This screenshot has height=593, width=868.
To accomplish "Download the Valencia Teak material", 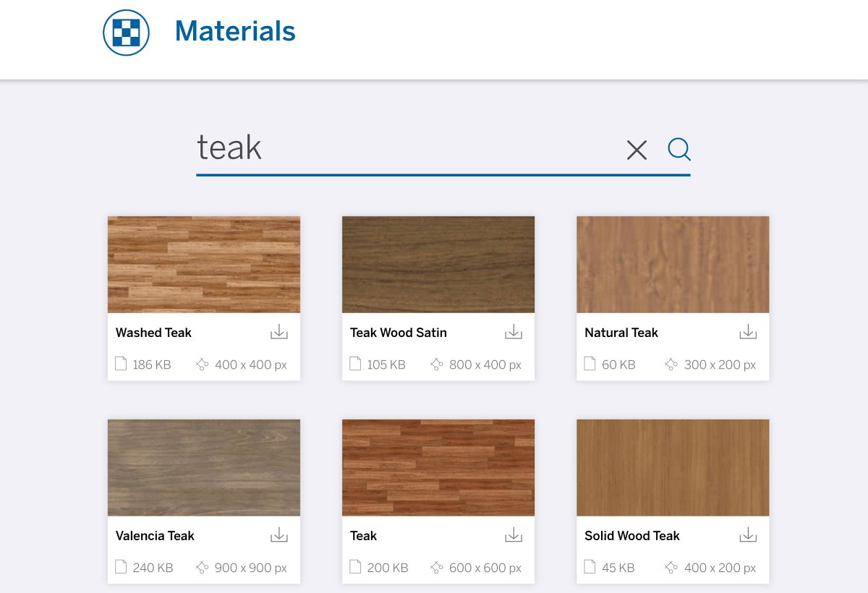I will pos(279,535).
